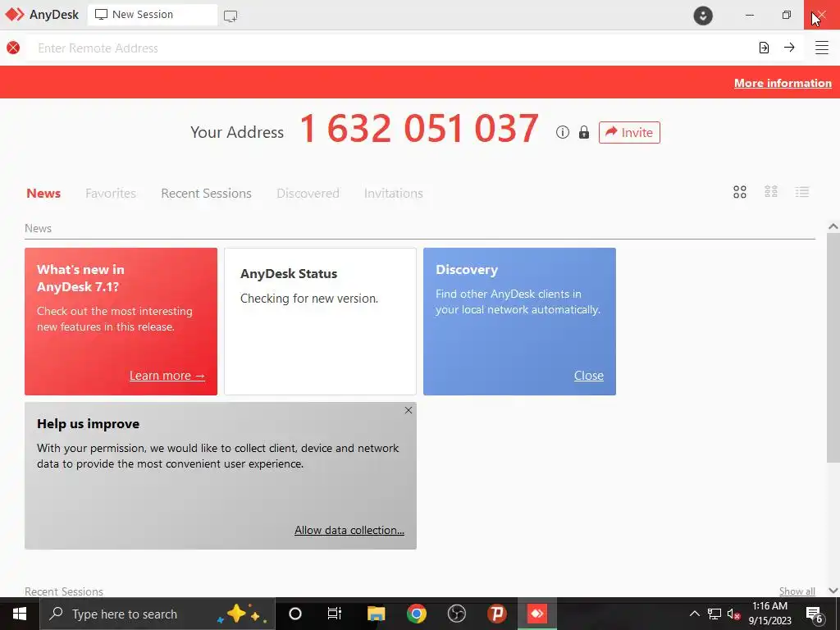Restore down the AnyDesk window
The image size is (840, 630).
[x=786, y=15]
